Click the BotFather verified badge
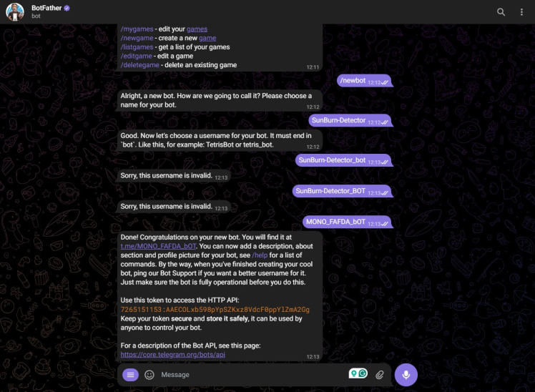The height and width of the screenshot is (392, 535). pos(67,8)
